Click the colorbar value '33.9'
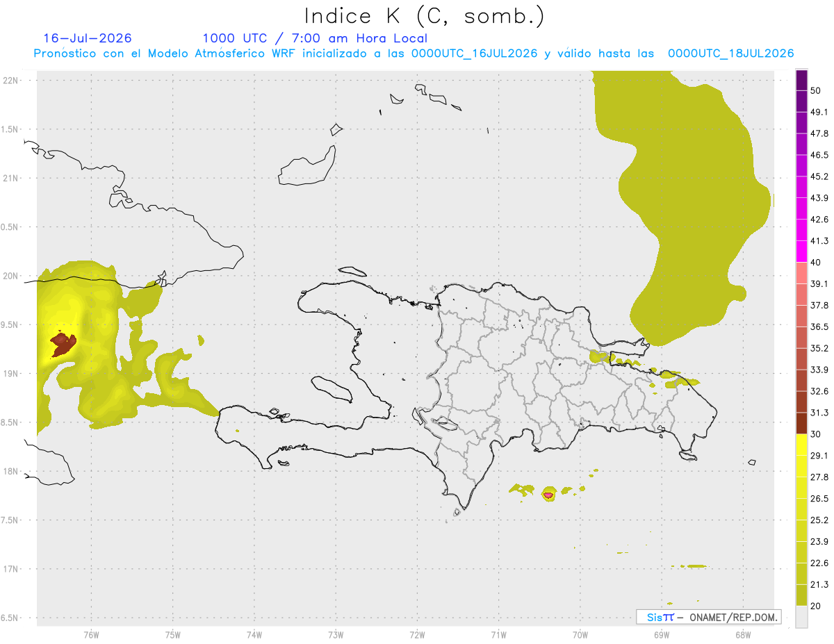 click(x=819, y=370)
